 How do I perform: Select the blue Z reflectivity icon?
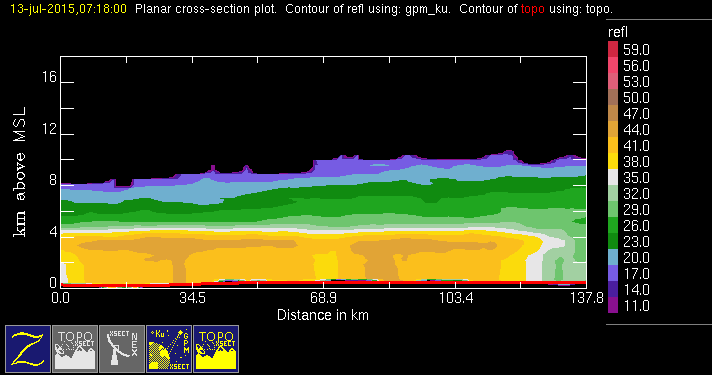[x=28, y=349]
